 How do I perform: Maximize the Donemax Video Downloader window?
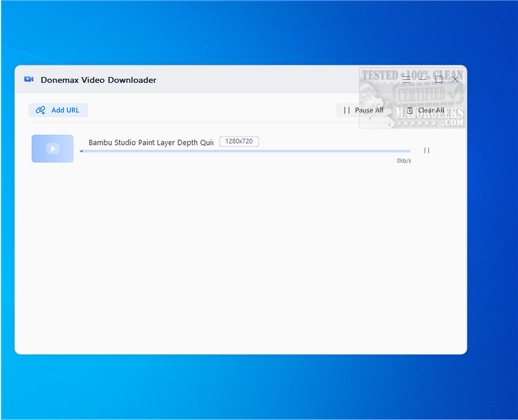pyautogui.click(x=439, y=79)
